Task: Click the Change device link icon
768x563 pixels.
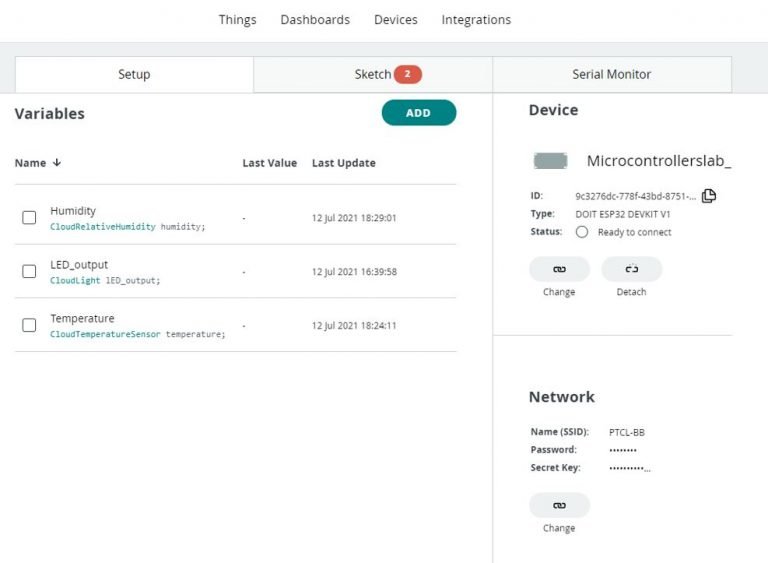Action: point(559,269)
